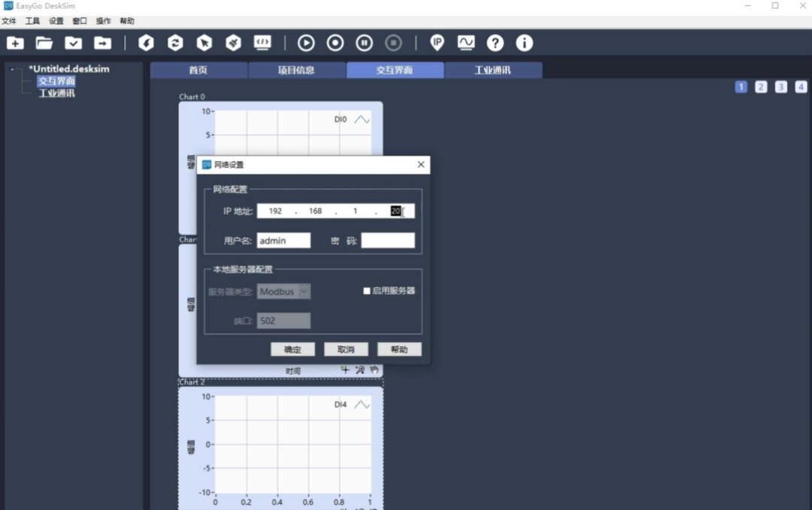Viewport: 812px width, 510px height.
Task: Click the 取消 button
Action: (346, 349)
